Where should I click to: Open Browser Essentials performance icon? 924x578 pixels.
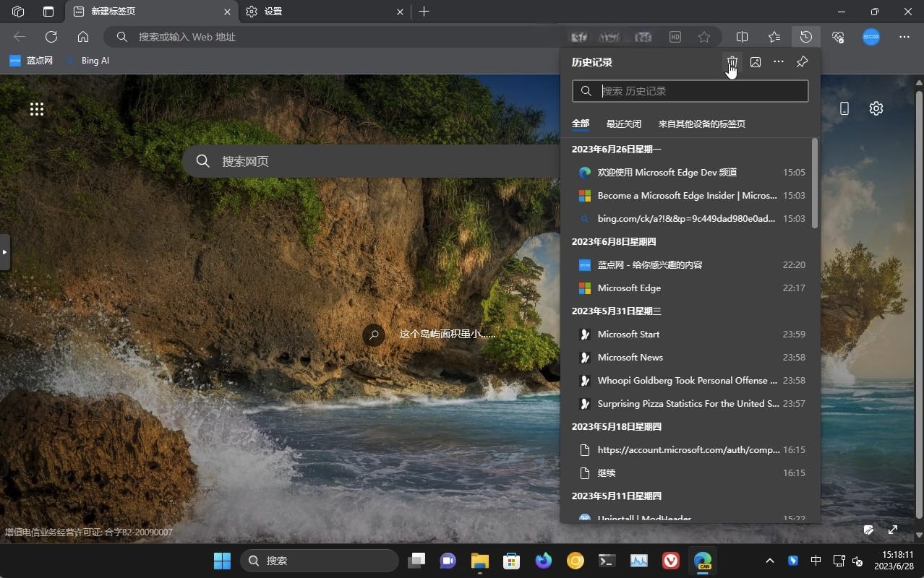click(837, 37)
